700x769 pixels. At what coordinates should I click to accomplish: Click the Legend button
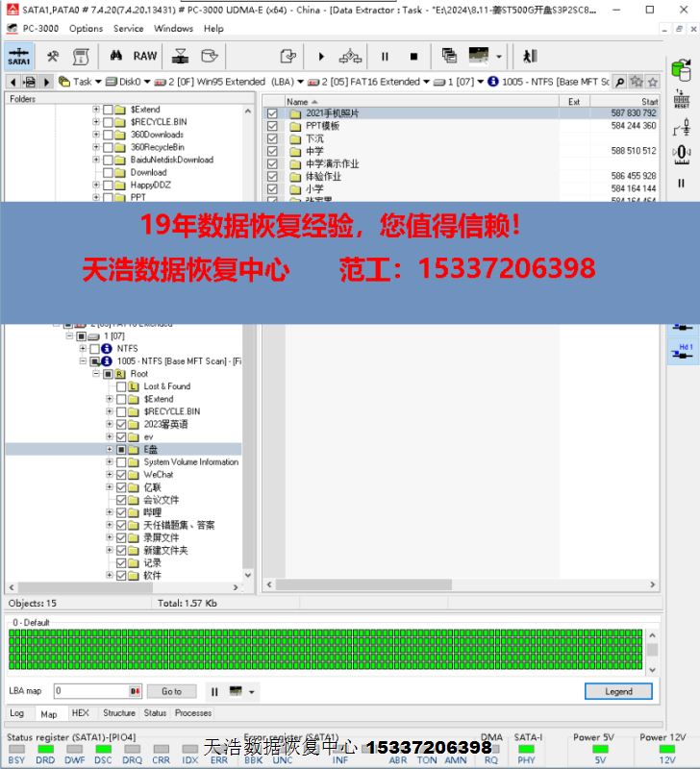pos(617,691)
